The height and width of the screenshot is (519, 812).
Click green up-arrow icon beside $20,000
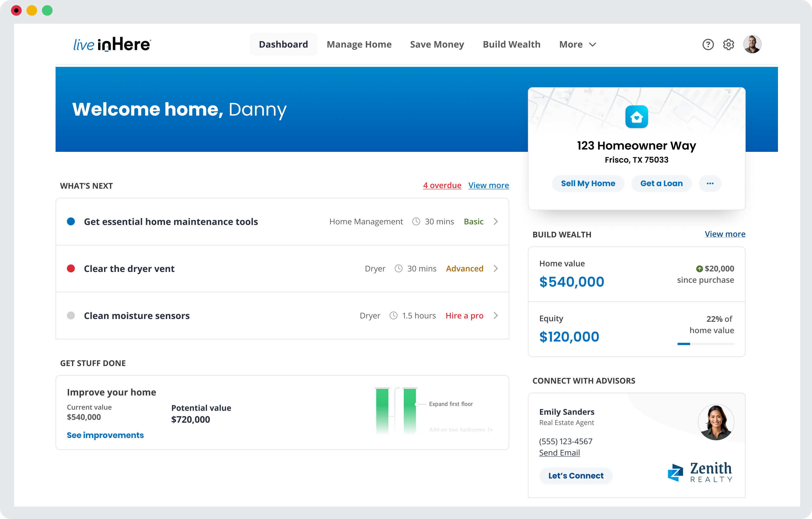(699, 269)
